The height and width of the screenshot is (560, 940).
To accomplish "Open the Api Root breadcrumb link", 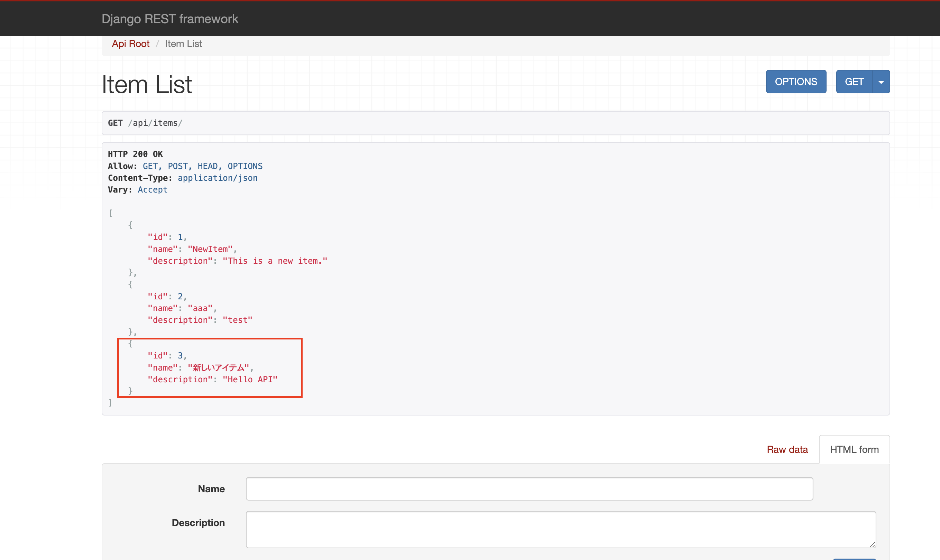I will [x=130, y=44].
